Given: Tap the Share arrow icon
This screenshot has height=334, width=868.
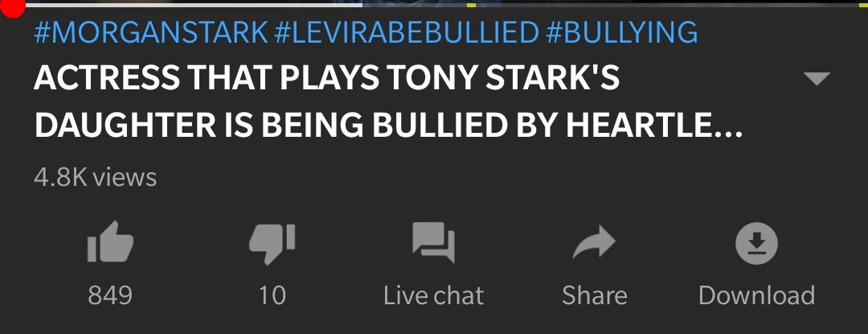Looking at the screenshot, I should tap(594, 242).
